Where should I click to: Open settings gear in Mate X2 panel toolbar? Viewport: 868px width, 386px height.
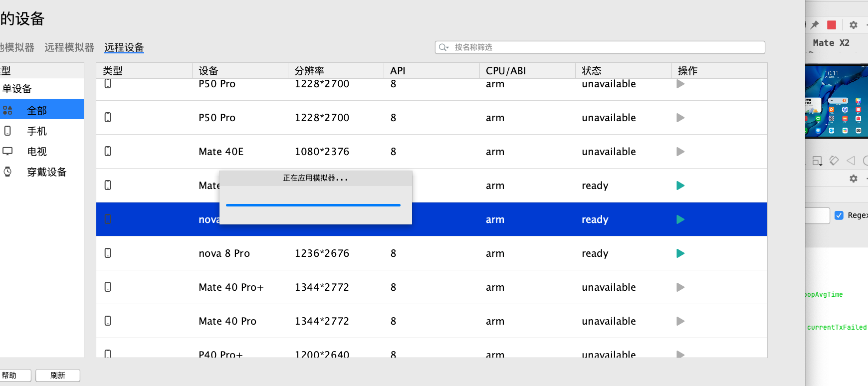[x=854, y=25]
